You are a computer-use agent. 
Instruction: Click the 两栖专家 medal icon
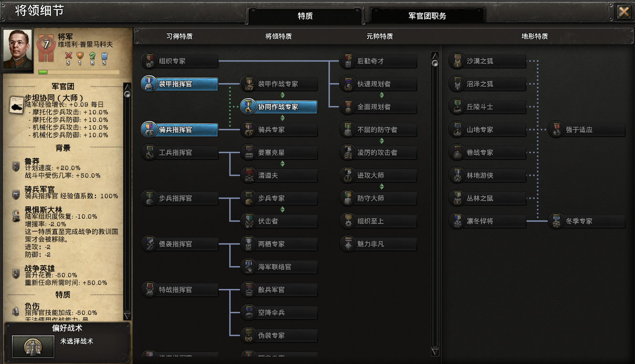(249, 244)
